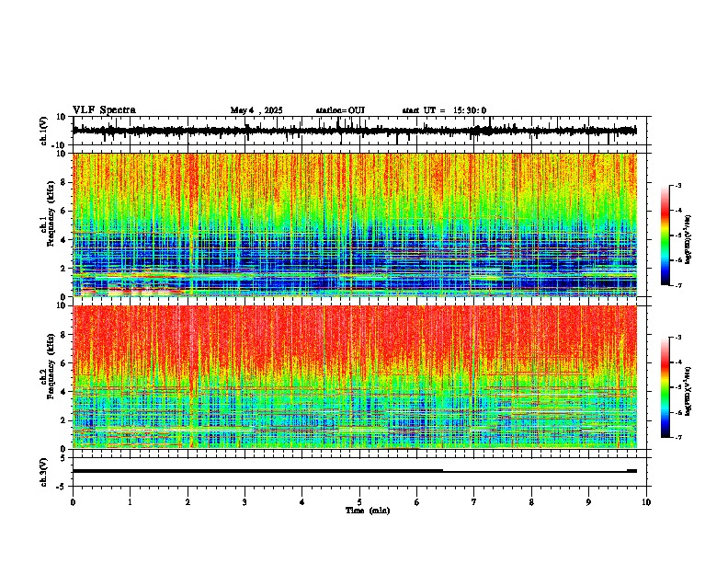Viewport: 728px width, 563px height.
Task: Click the ch.1 spectrogram color scale bar
Action: pos(665,236)
